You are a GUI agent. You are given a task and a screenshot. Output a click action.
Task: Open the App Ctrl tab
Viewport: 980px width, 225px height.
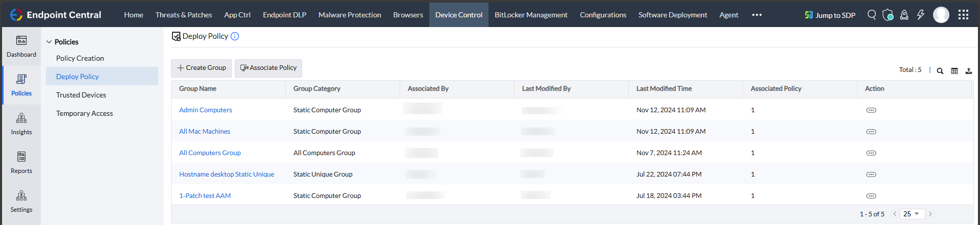[x=237, y=15]
